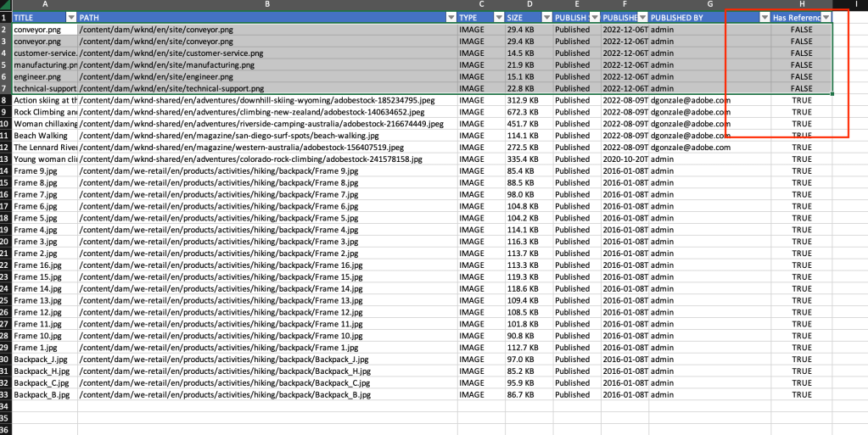868x435 pixels.
Task: Open the SIZE column filter dropdown
Action: 545,18
